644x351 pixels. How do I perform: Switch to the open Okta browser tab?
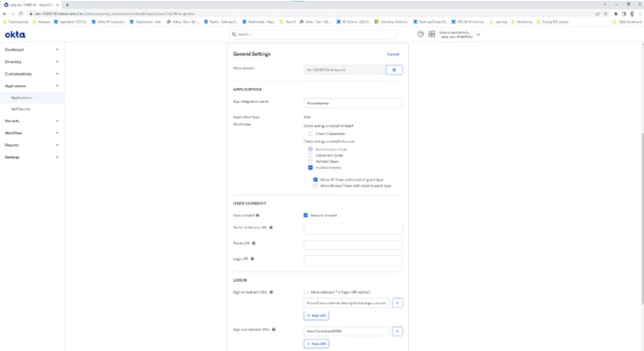[x=32, y=5]
